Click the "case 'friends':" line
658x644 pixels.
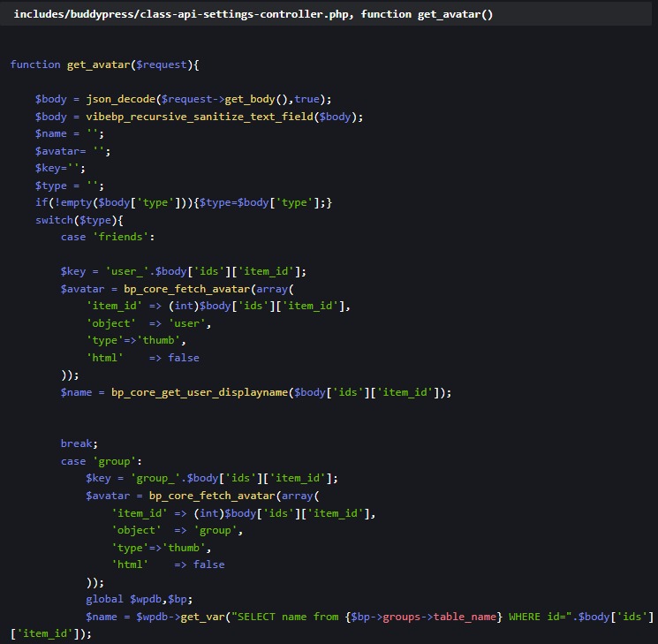[108, 237]
